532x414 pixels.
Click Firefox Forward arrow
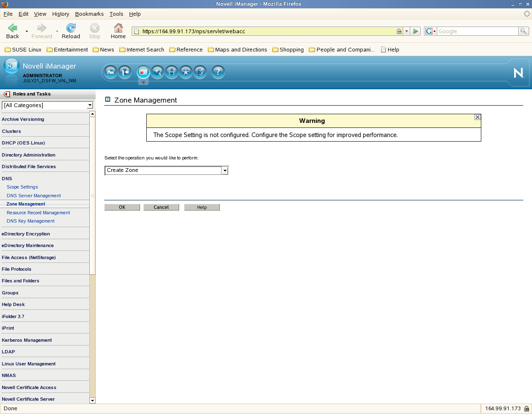click(x=42, y=31)
